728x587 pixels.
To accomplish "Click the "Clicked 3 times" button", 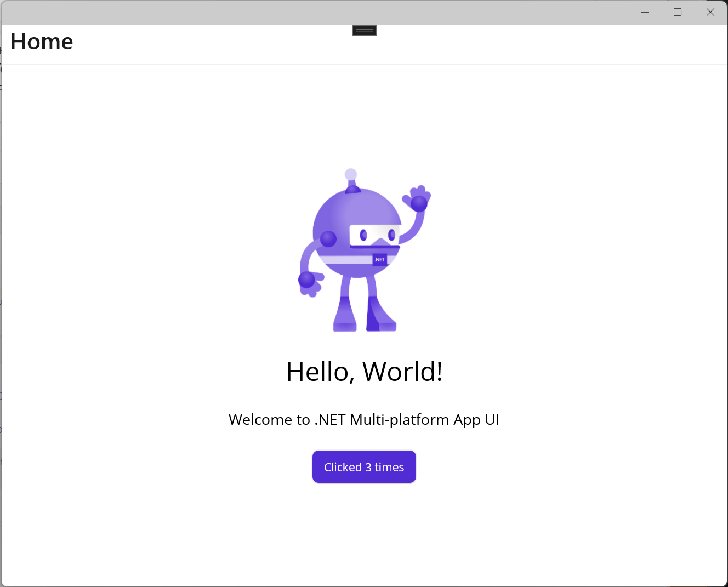I will pyautogui.click(x=364, y=467).
